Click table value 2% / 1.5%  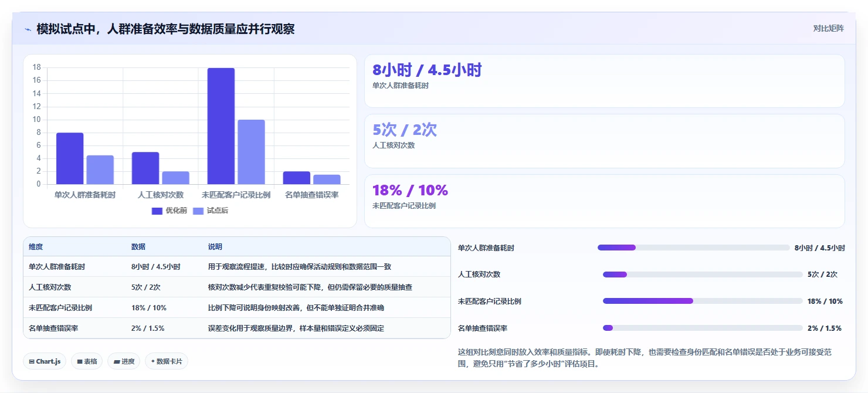148,328
